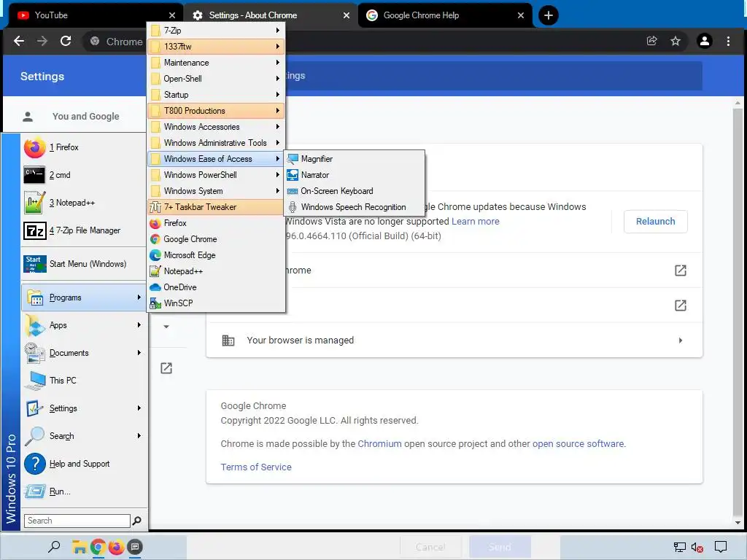Open the open source software link
This screenshot has height=560, width=747.
pos(578,444)
